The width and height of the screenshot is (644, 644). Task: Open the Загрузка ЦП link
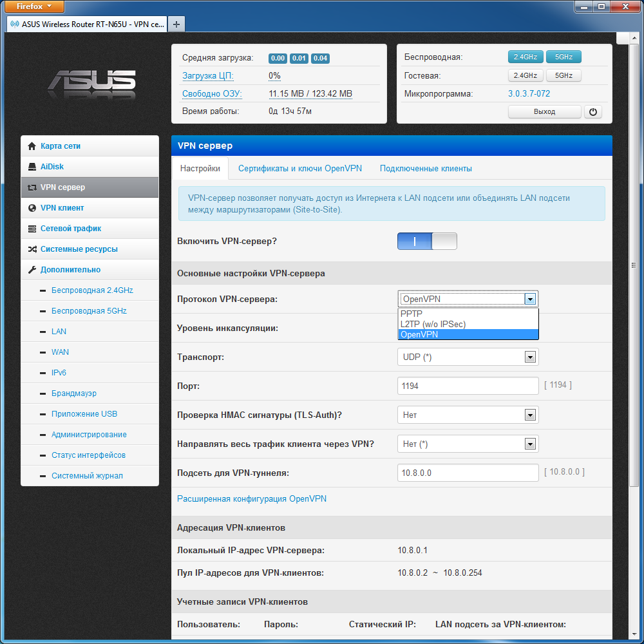point(207,75)
